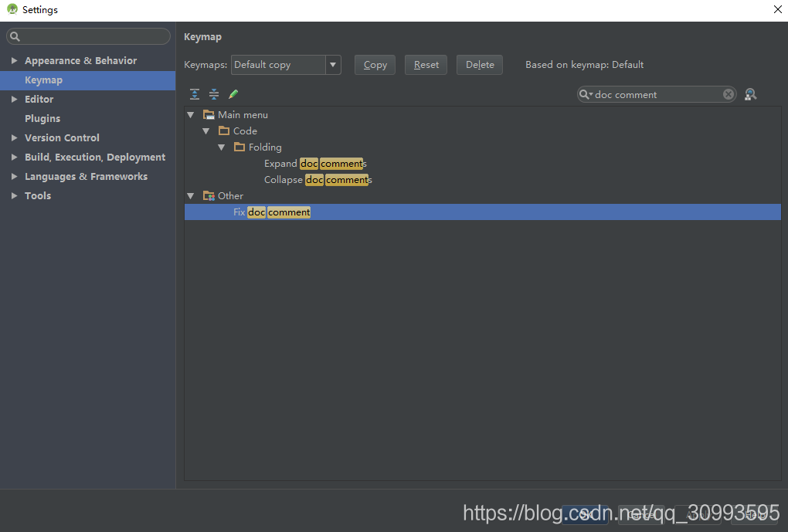The image size is (788, 532).
Task: Select Fix doc comment action
Action: click(x=482, y=212)
